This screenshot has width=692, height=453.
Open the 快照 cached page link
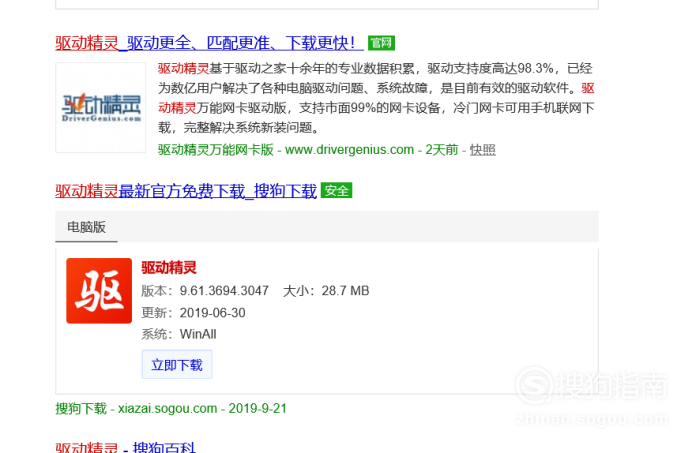[482, 150]
